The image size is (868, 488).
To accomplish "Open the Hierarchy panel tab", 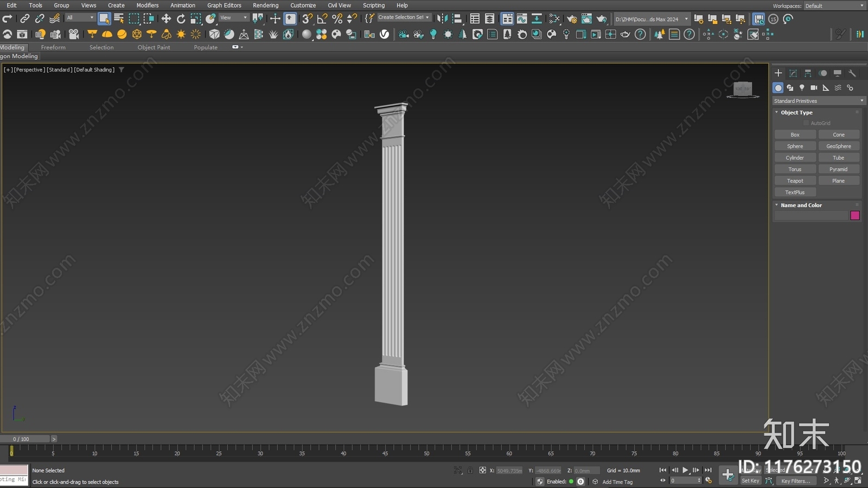I will (x=808, y=73).
